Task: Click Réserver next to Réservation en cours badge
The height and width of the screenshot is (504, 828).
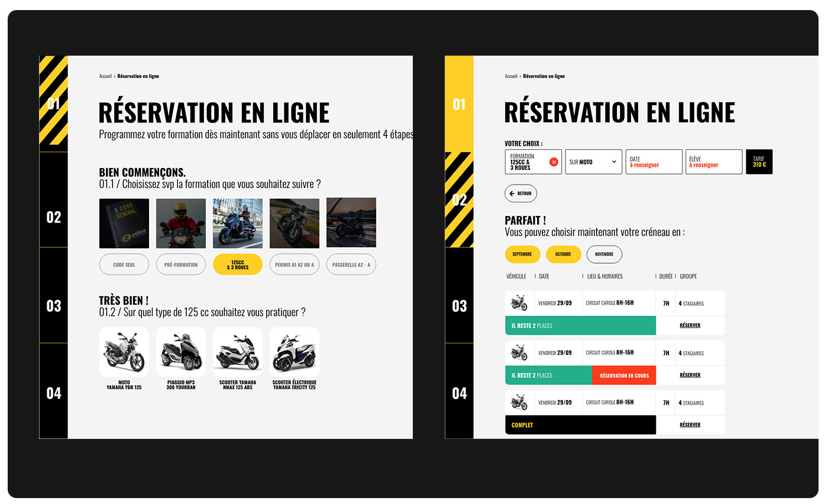Action: pyautogui.click(x=690, y=375)
